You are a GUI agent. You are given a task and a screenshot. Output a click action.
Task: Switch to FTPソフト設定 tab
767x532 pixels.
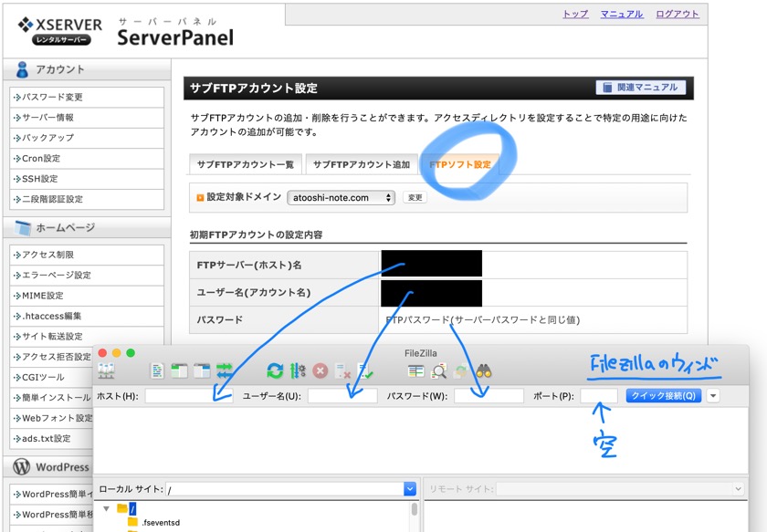[x=459, y=164]
